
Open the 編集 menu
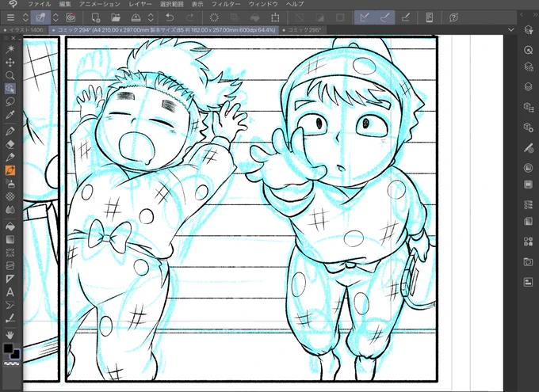click(x=65, y=4)
